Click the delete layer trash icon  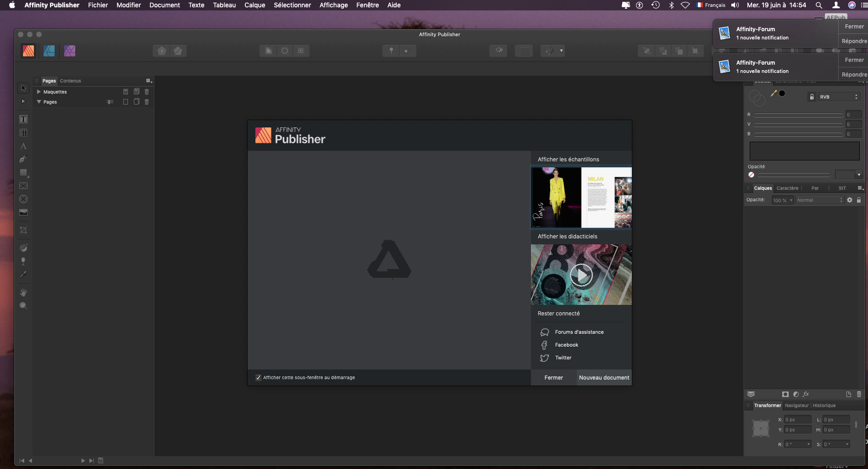coord(859,394)
